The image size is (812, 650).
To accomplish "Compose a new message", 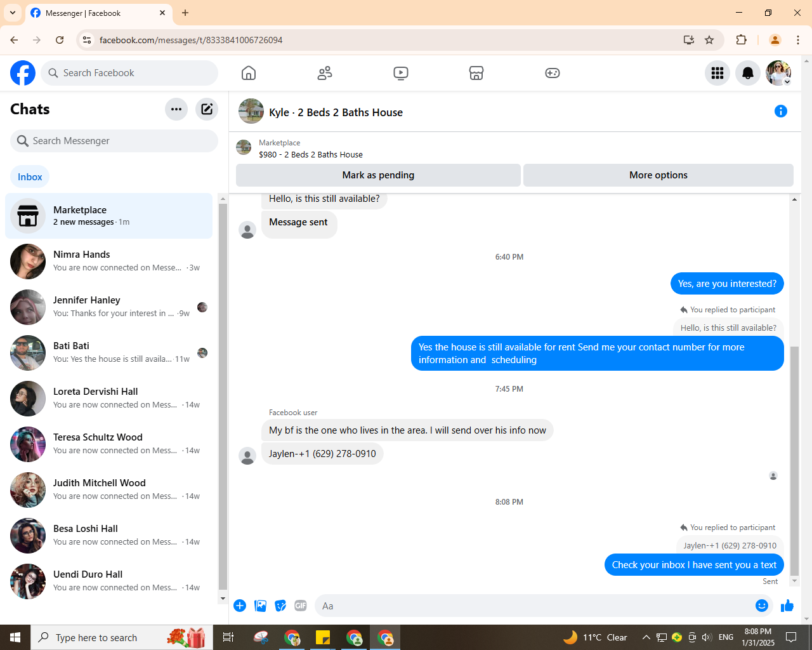I will pos(207,109).
